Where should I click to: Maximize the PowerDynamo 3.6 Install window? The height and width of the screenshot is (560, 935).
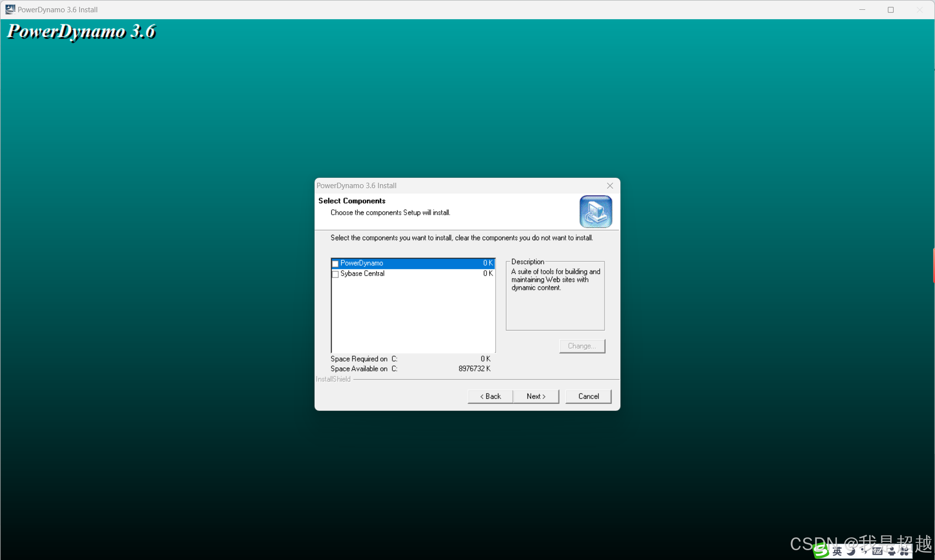coord(890,9)
